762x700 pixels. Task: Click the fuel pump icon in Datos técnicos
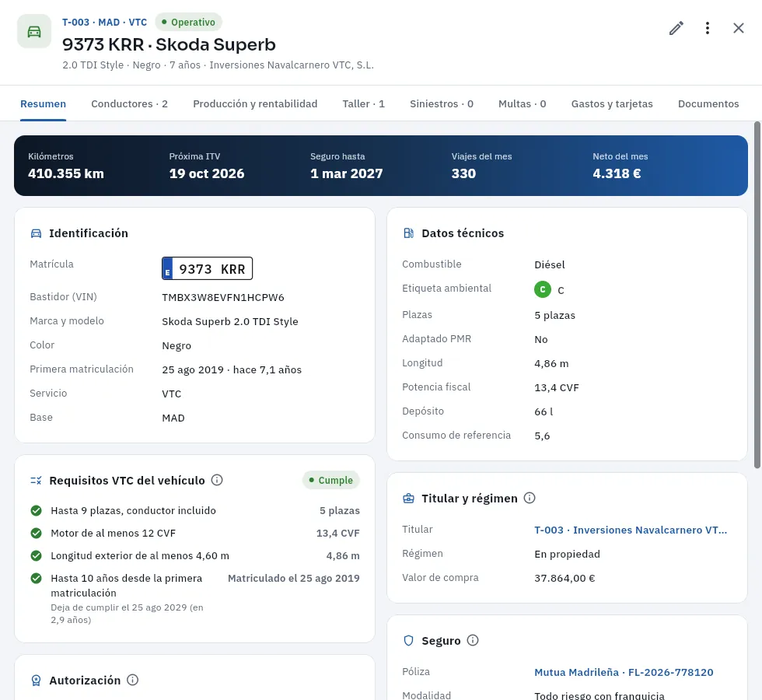click(x=409, y=233)
